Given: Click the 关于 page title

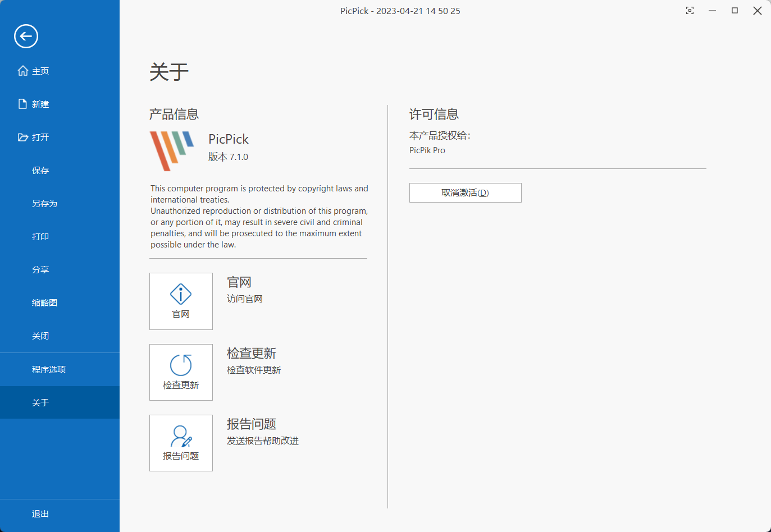Looking at the screenshot, I should [x=169, y=72].
